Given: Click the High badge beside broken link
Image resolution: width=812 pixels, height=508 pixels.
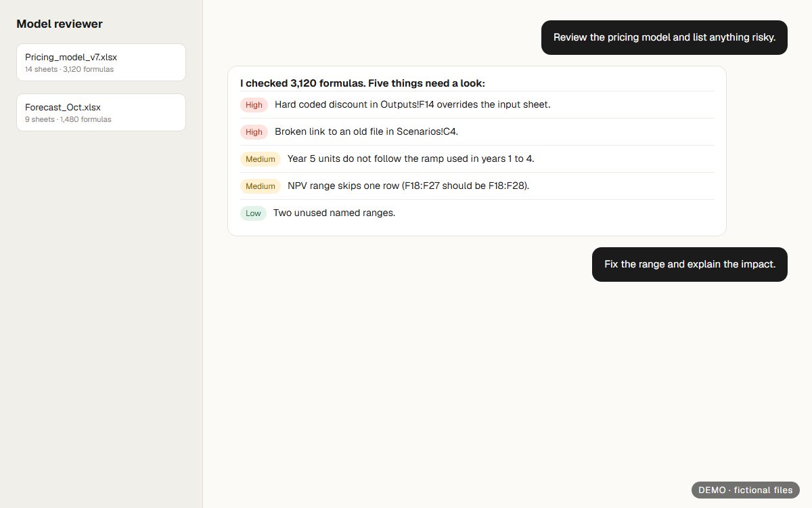Looking at the screenshot, I should [x=254, y=132].
